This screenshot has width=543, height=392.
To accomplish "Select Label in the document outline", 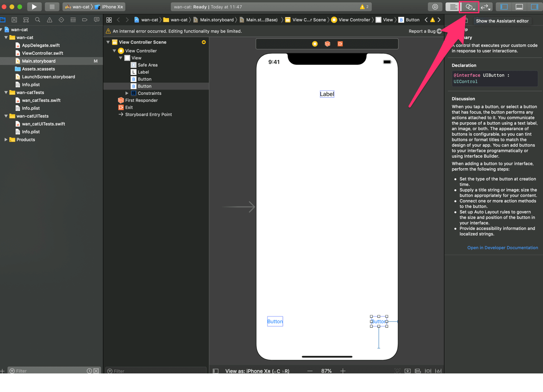I will (143, 72).
